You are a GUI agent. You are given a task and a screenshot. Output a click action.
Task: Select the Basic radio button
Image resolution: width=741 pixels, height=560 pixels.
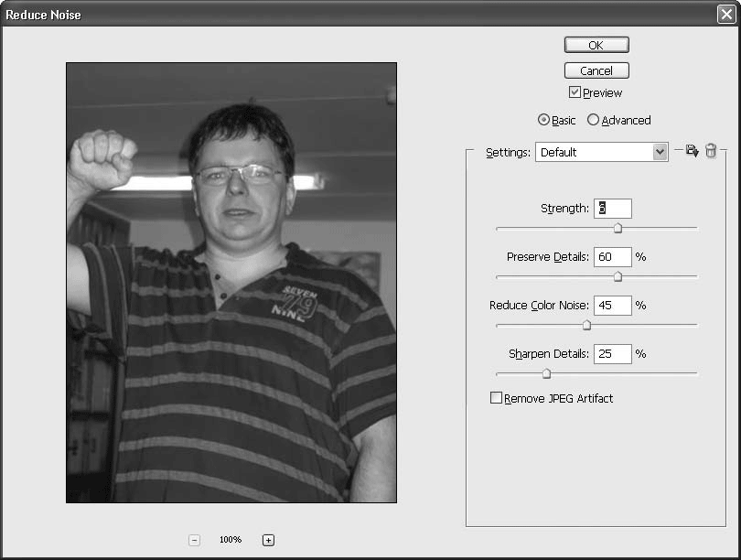point(543,120)
